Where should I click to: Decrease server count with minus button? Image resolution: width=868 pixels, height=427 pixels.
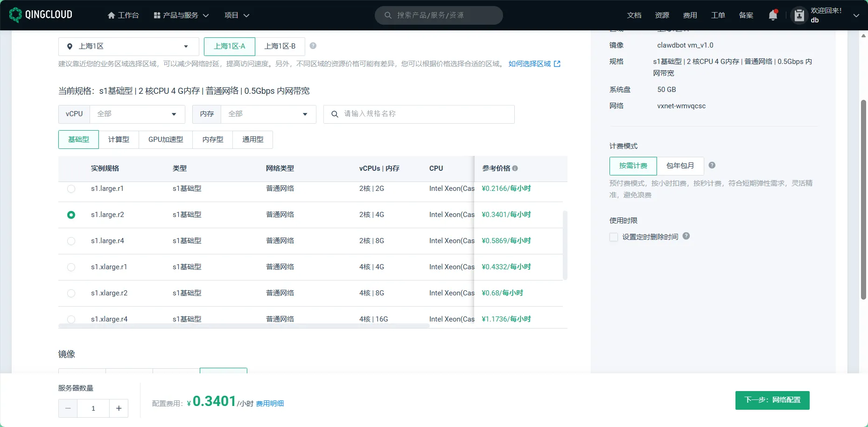pyautogui.click(x=68, y=408)
